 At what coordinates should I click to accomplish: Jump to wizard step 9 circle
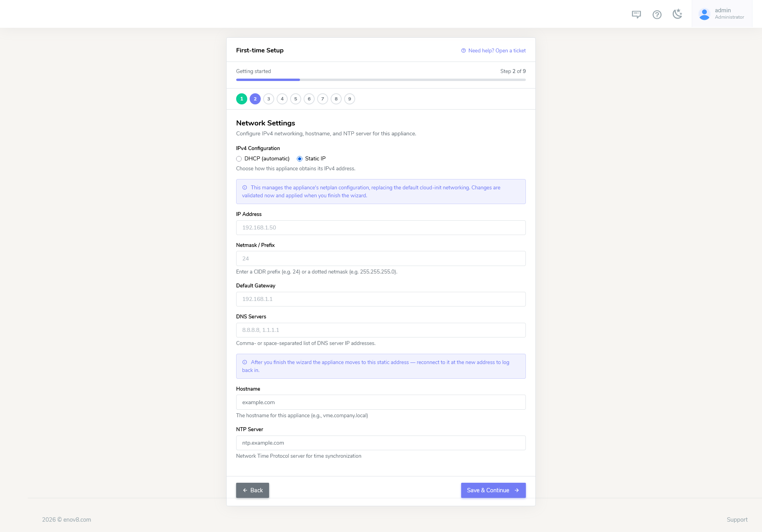(350, 99)
